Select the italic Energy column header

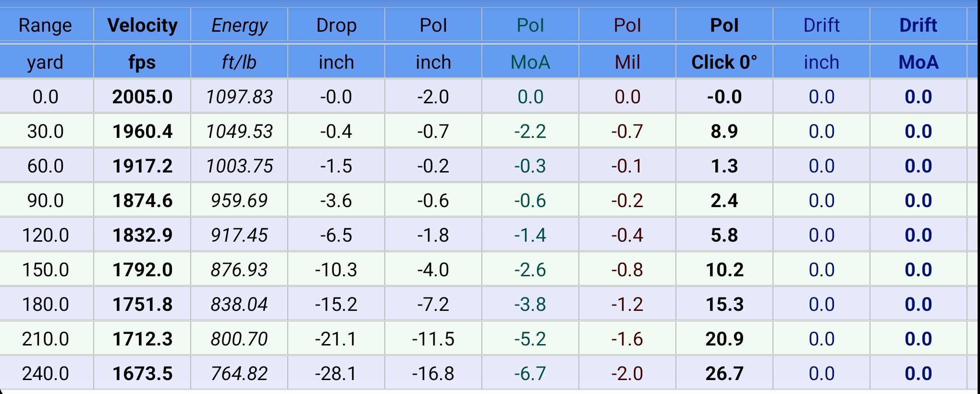(239, 25)
